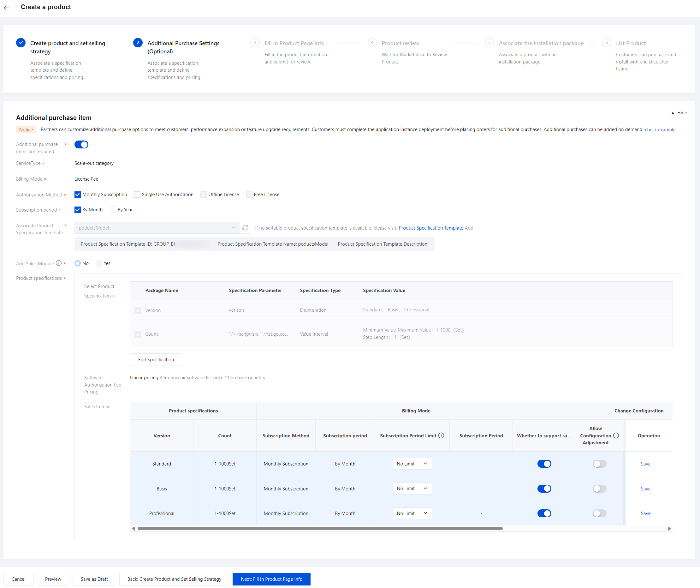Click the back arrow next to Create a product

coord(7,8)
